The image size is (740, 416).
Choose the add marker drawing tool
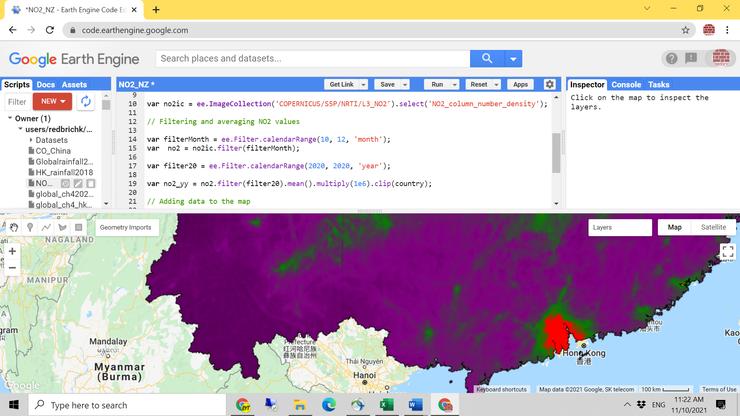click(x=30, y=227)
